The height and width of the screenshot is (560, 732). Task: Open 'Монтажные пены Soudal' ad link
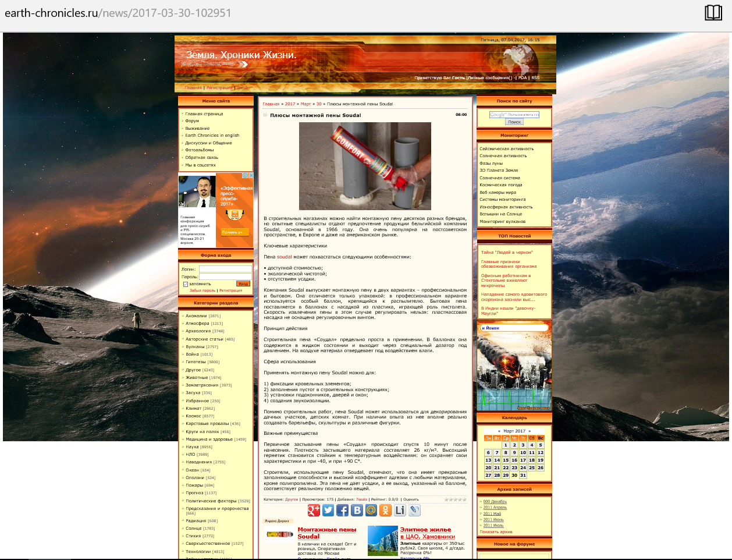tap(326, 533)
